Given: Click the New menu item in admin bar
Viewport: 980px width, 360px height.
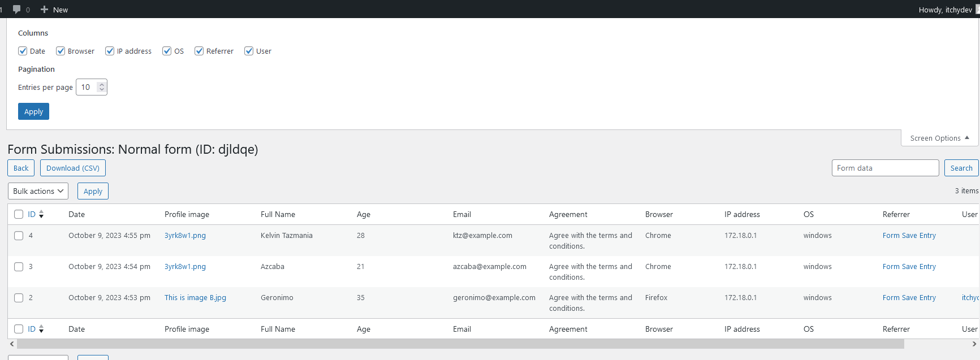Looking at the screenshot, I should click(x=60, y=10).
